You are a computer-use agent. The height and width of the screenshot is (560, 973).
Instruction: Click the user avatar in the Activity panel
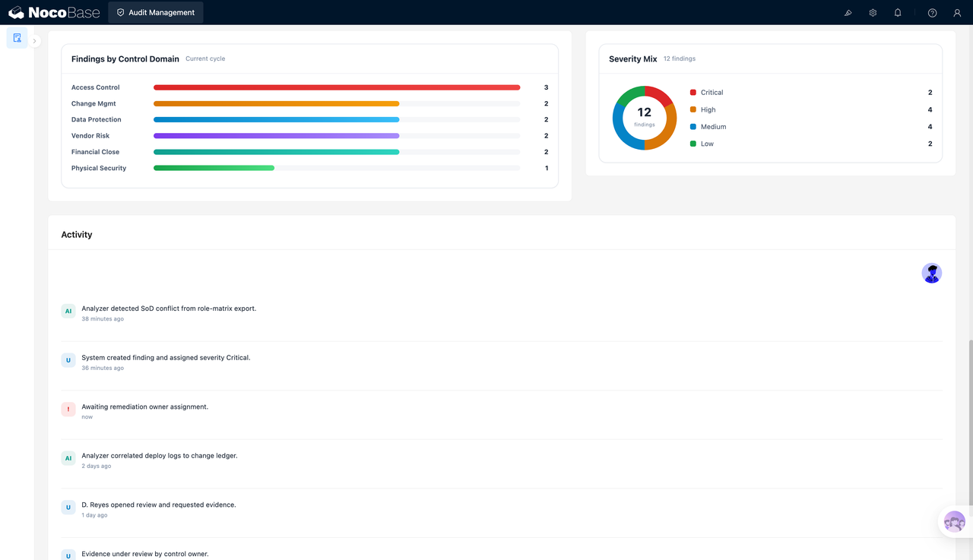932,274
